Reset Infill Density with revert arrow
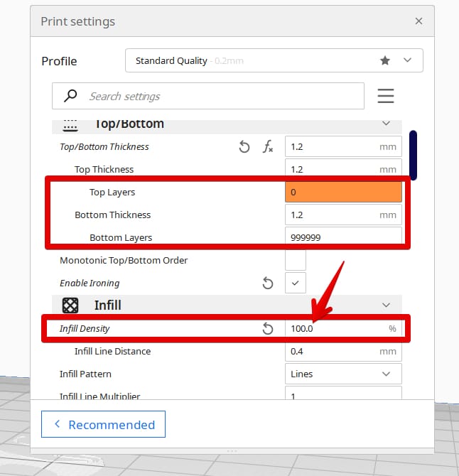 coord(267,329)
